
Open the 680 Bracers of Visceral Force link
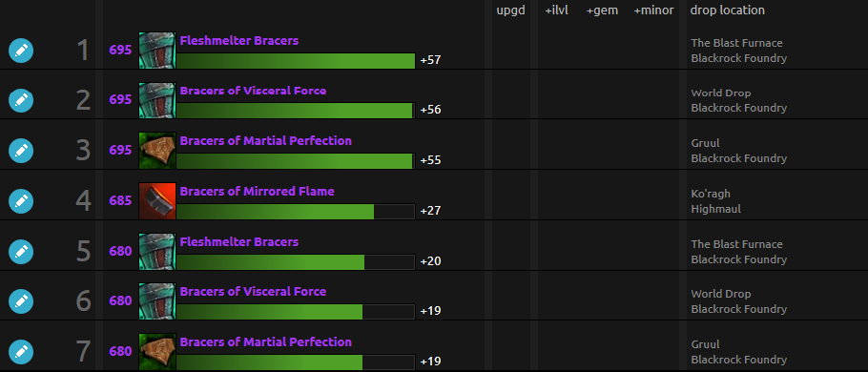[253, 291]
